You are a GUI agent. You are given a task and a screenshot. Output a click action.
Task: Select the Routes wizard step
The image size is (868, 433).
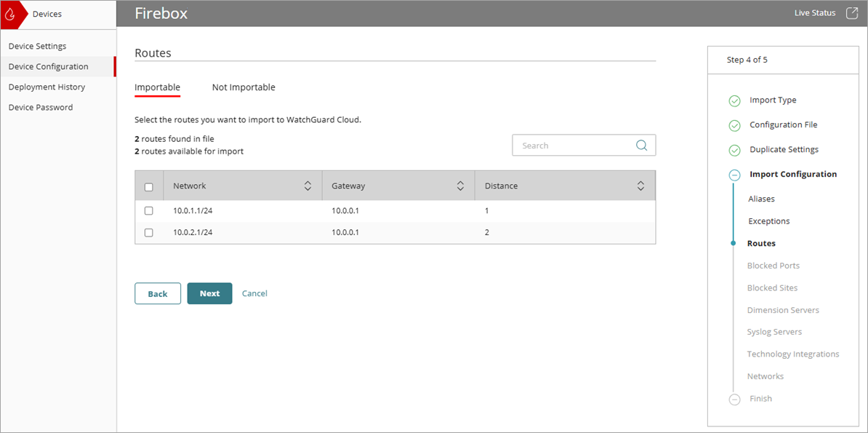coord(761,243)
